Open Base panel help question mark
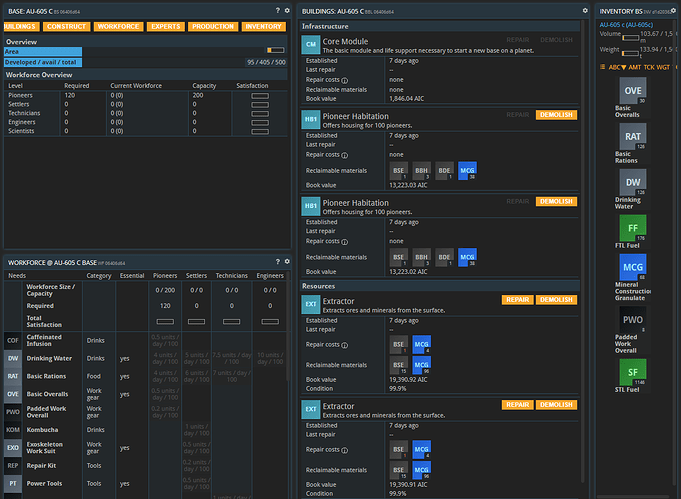 coord(278,10)
